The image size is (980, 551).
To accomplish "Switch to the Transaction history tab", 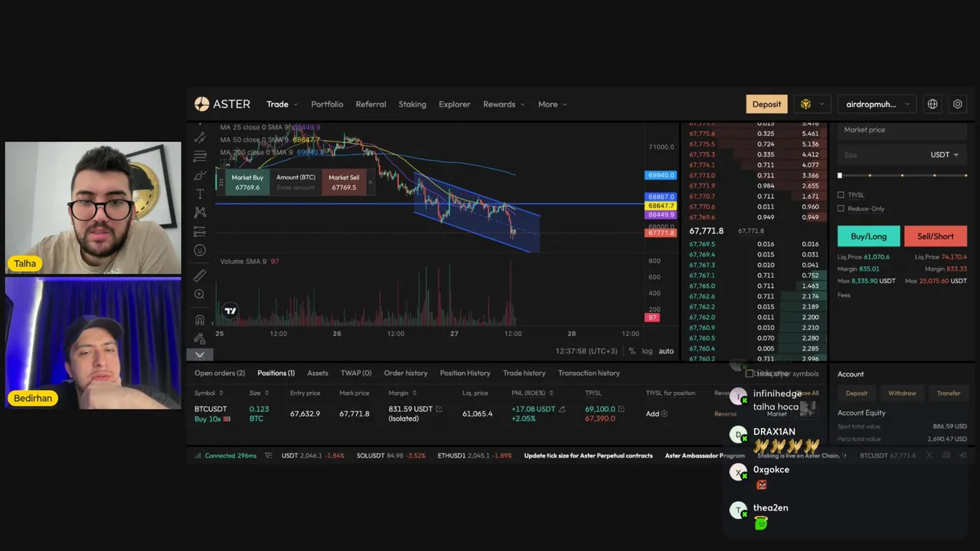I will (x=589, y=373).
